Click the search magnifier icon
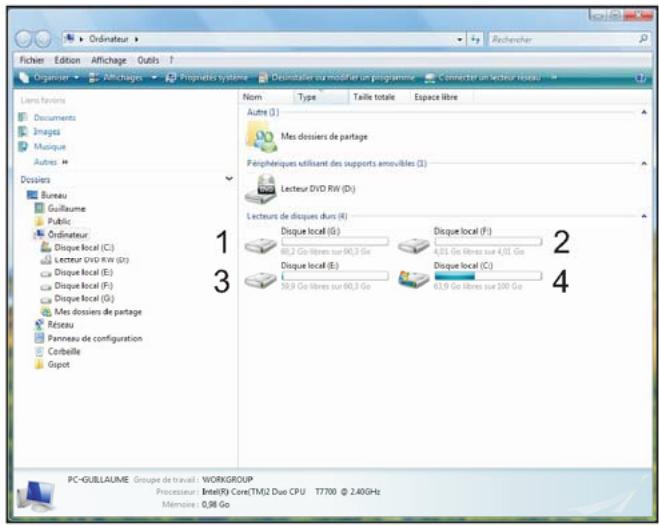This screenshot has height=526, width=659. [643, 39]
